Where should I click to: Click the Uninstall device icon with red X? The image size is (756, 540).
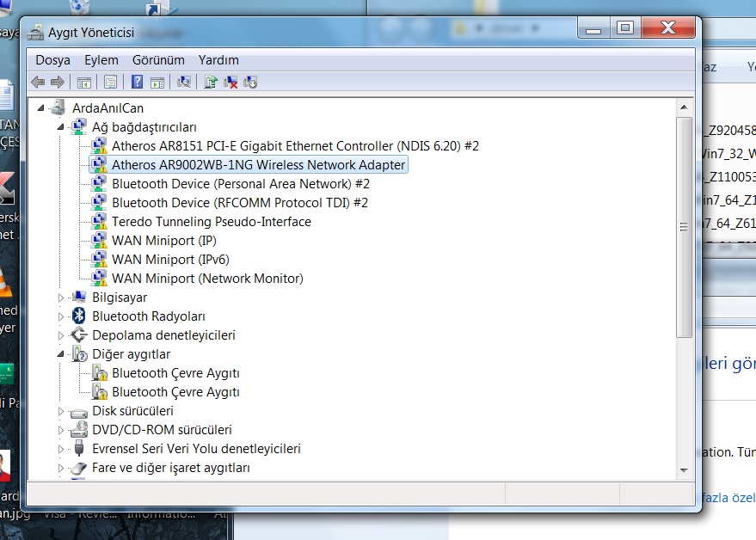coord(230,83)
